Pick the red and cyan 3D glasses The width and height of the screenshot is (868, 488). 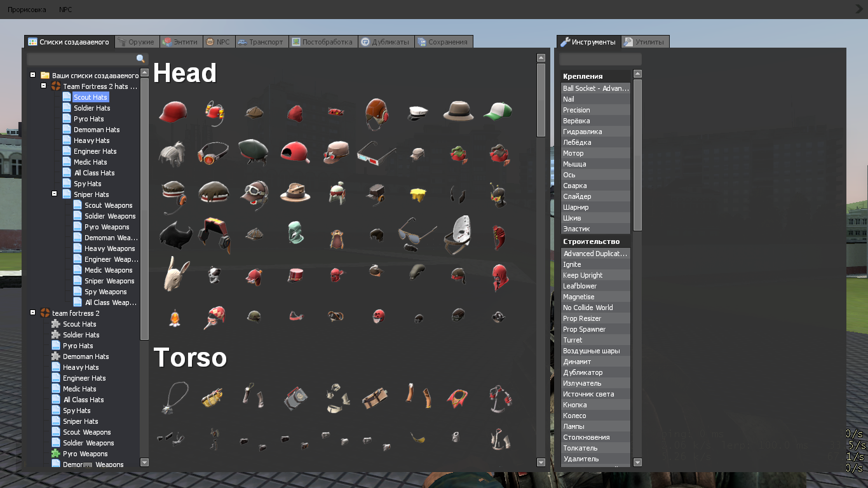pyautogui.click(x=376, y=154)
